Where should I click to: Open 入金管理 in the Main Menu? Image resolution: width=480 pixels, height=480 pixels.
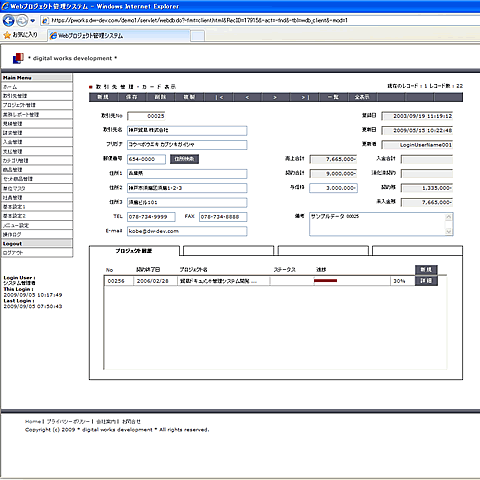click(37, 142)
